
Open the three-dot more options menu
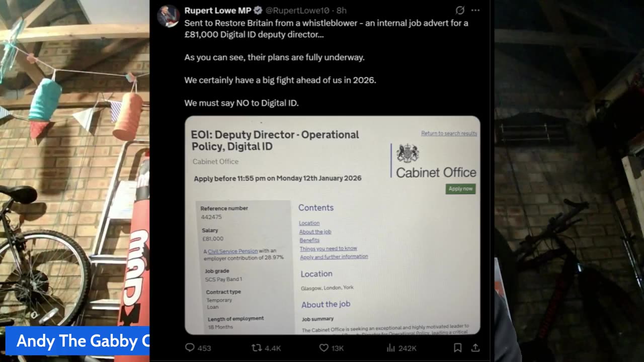pyautogui.click(x=475, y=11)
